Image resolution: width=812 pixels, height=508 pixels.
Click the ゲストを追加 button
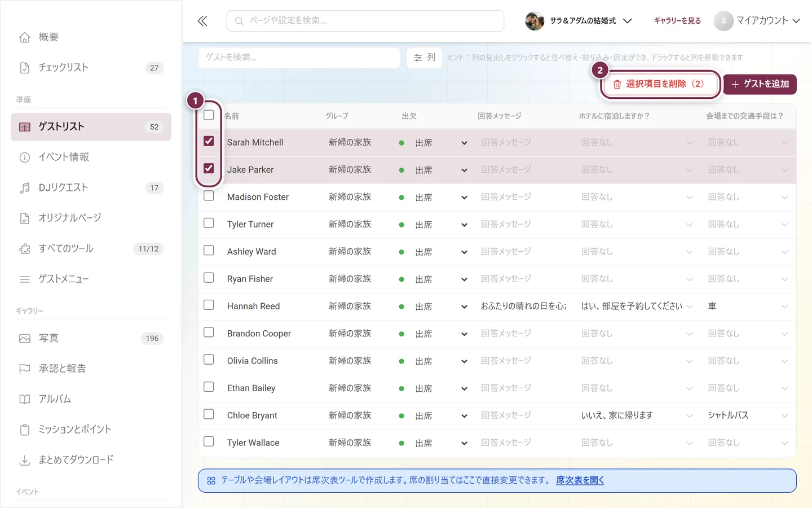tap(760, 84)
